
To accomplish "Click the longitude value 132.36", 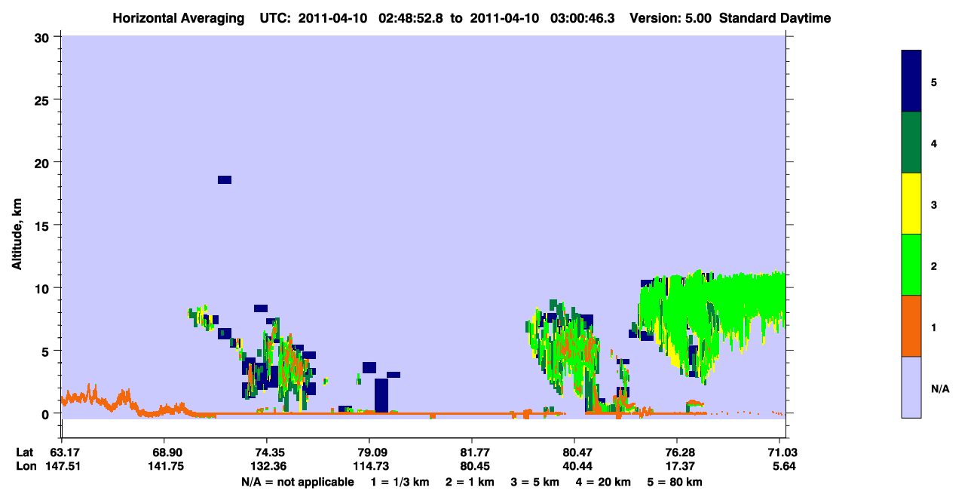I will 267,465.
